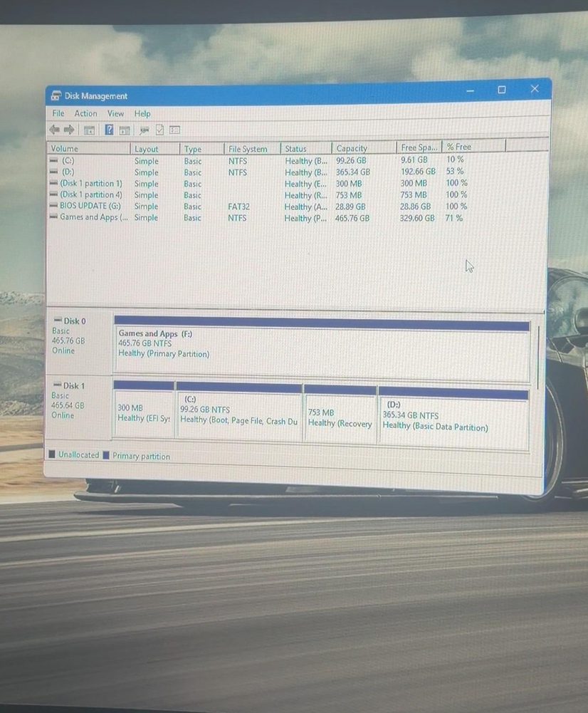Click the disk pane vertical scrollbar
This screenshot has width=588, height=713.
pos(538,357)
